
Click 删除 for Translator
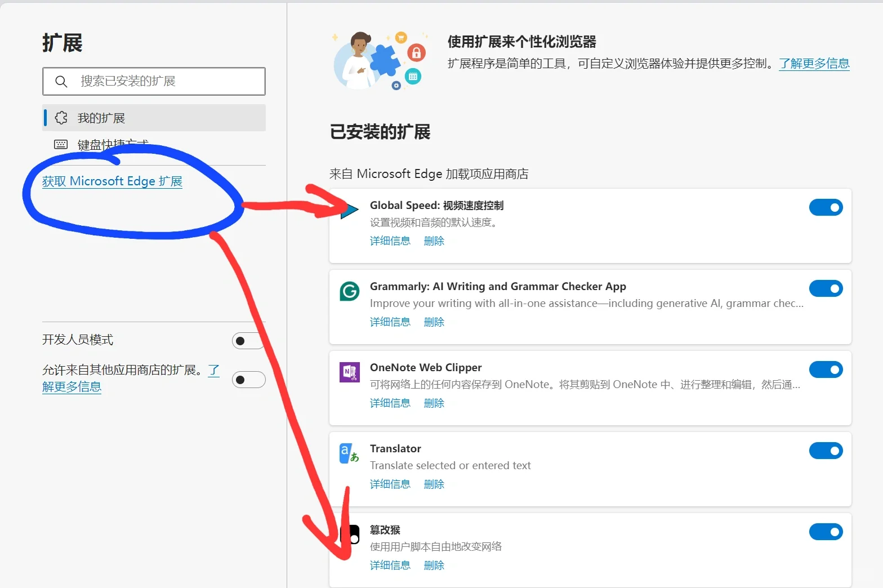pos(434,484)
